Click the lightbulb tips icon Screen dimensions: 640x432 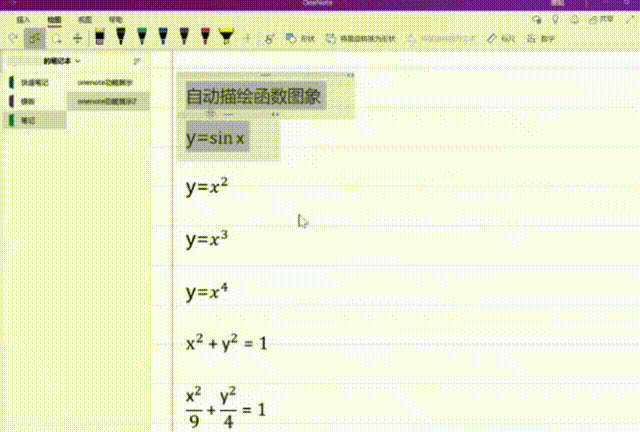pos(556,19)
